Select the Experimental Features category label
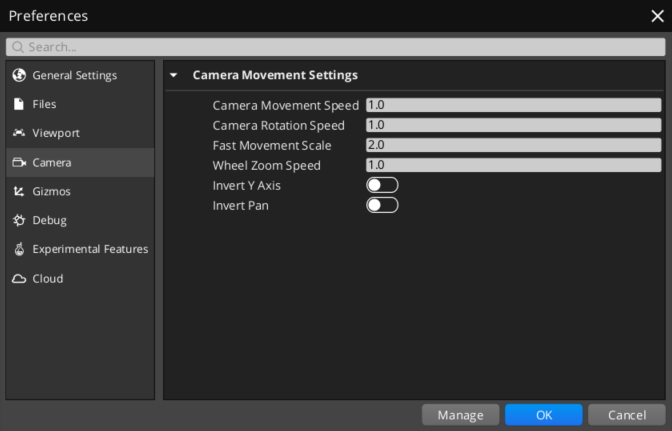The height and width of the screenshot is (431, 672). [90, 249]
